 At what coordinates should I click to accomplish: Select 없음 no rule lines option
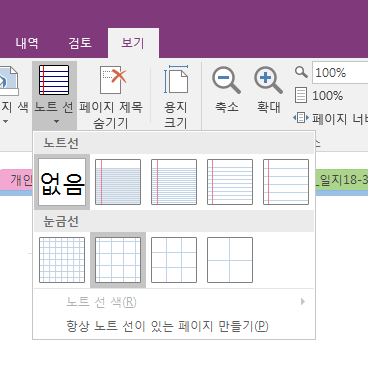tap(62, 182)
